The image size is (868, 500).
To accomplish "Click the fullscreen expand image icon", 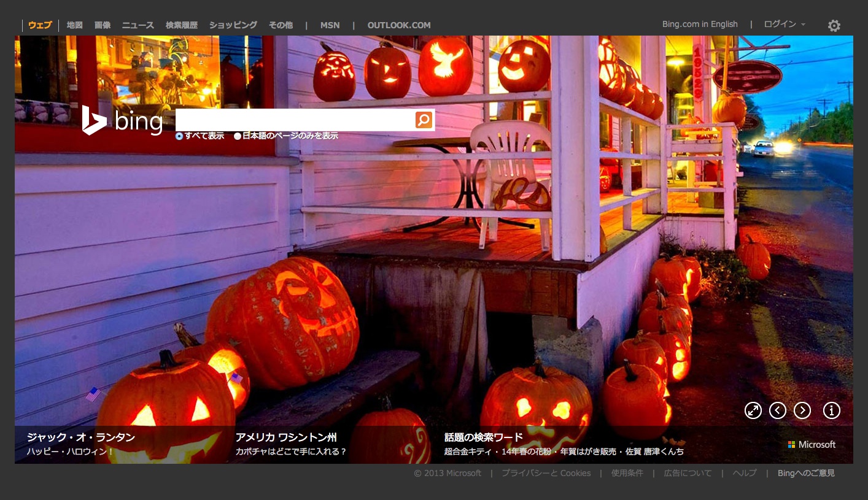I will point(753,410).
